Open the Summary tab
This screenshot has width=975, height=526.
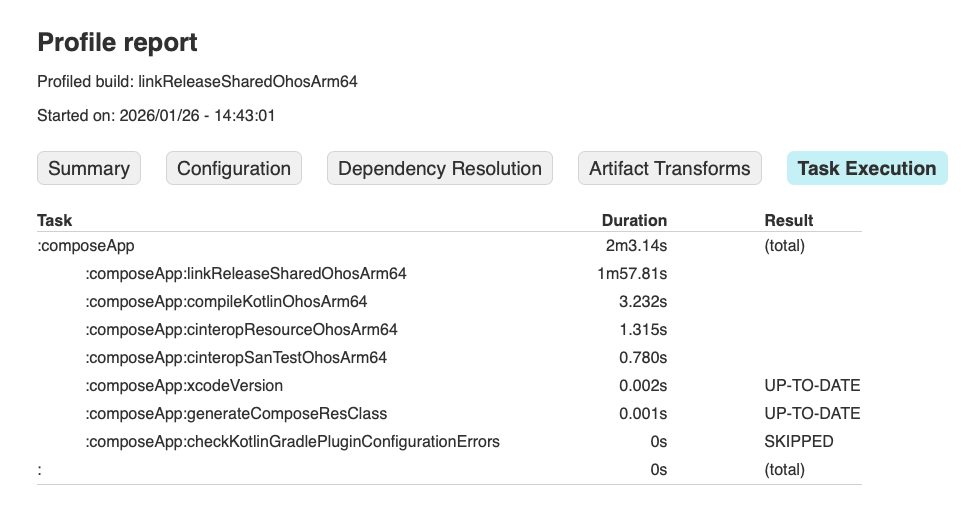point(89,169)
